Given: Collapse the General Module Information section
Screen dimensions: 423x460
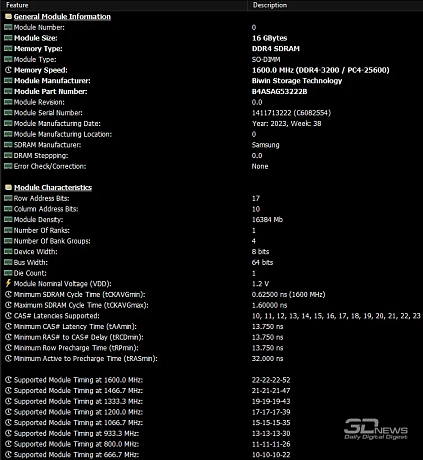Looking at the screenshot, I should coord(62,17).
